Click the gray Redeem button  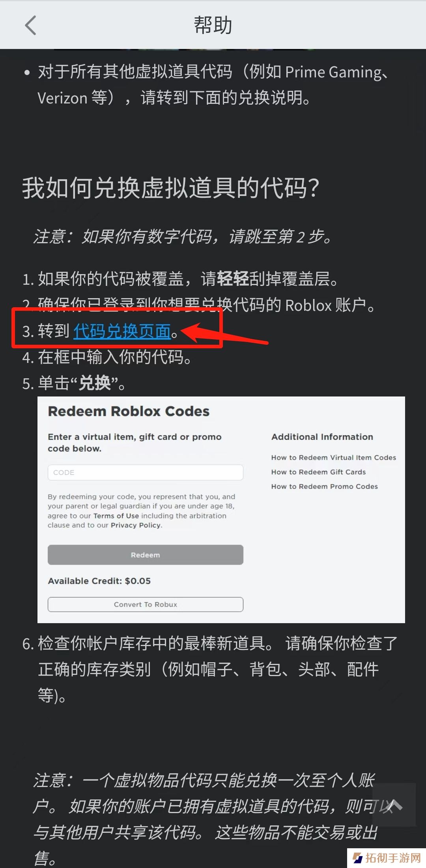click(146, 555)
